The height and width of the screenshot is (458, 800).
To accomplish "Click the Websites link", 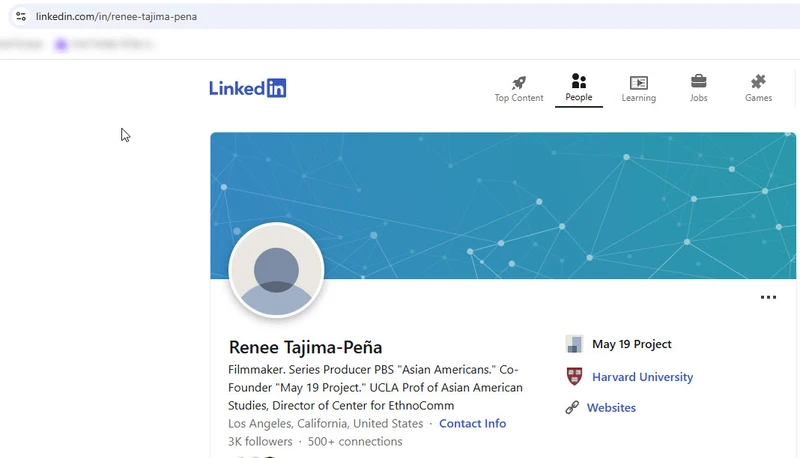I will pos(611,408).
